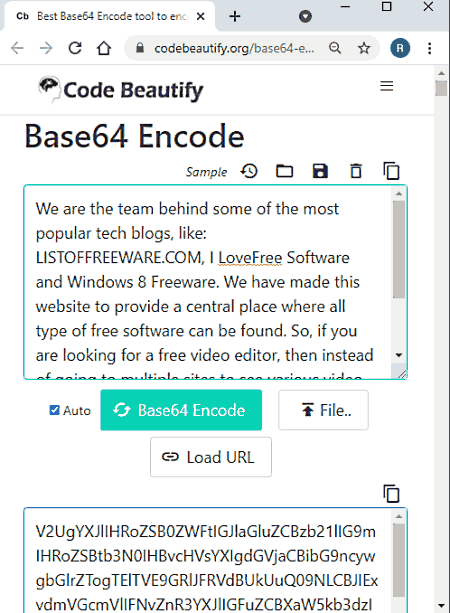Copy encoded output with the lower copy icon
Image resolution: width=450 pixels, height=613 pixels.
pos(391,493)
